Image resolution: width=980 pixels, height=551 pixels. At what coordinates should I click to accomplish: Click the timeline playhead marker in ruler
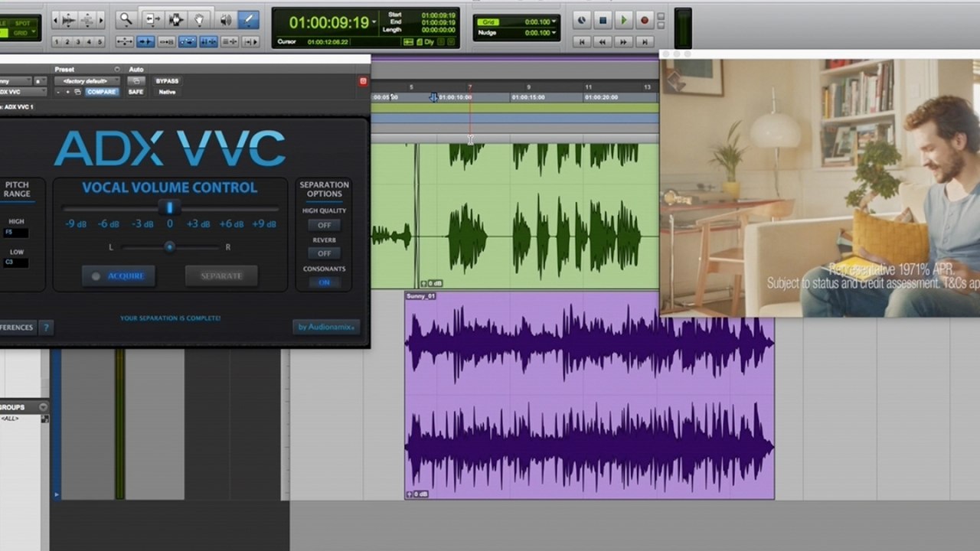click(433, 97)
